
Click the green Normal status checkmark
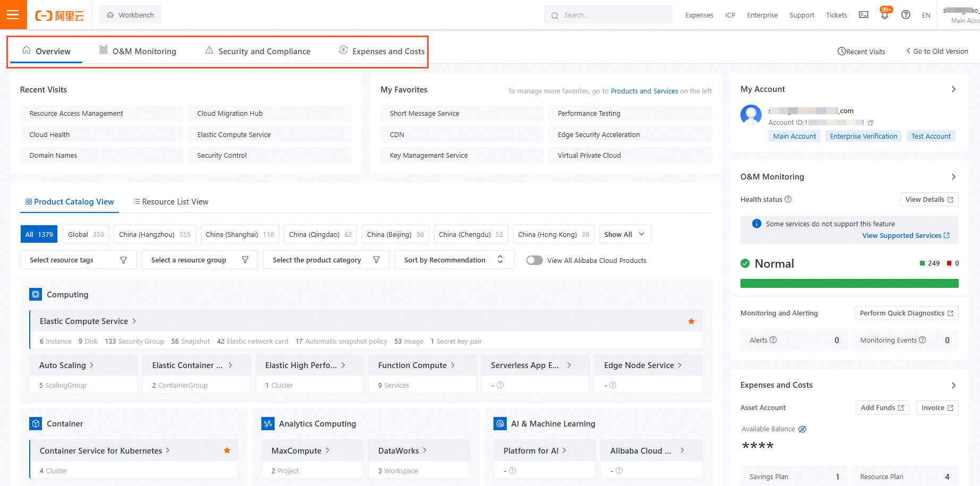point(745,263)
